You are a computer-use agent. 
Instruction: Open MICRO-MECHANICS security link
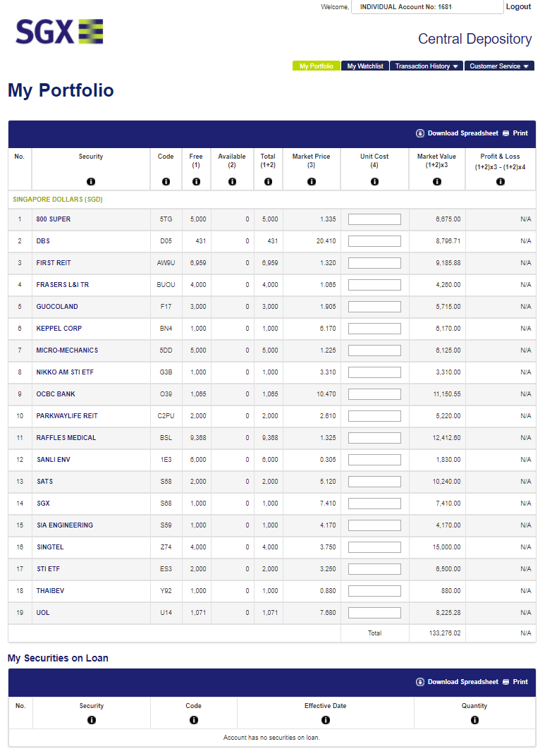pos(67,350)
